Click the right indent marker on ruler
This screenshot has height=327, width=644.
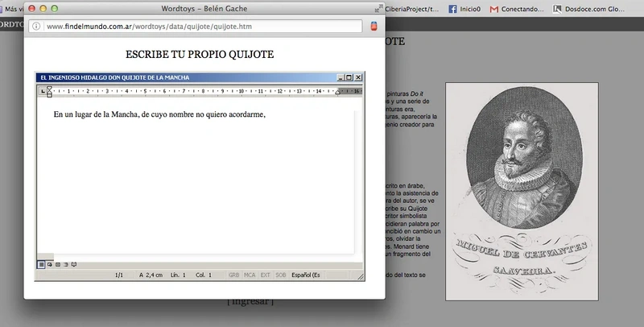(337, 92)
